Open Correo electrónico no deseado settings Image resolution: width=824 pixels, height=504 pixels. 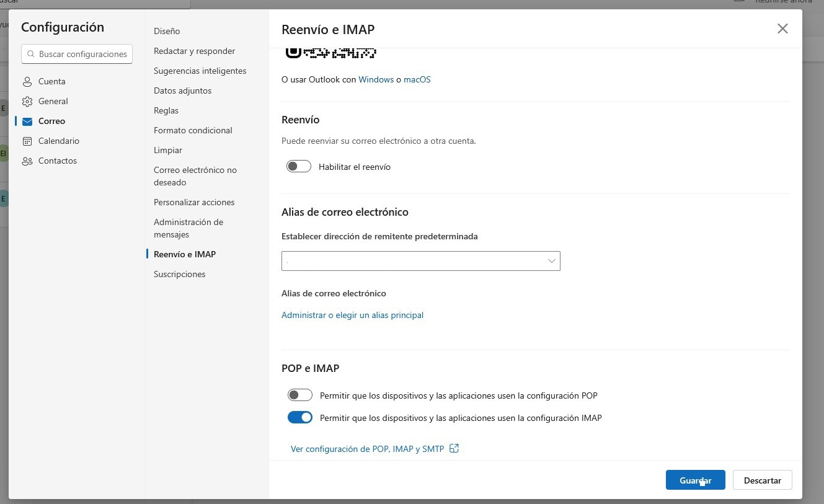pos(195,176)
